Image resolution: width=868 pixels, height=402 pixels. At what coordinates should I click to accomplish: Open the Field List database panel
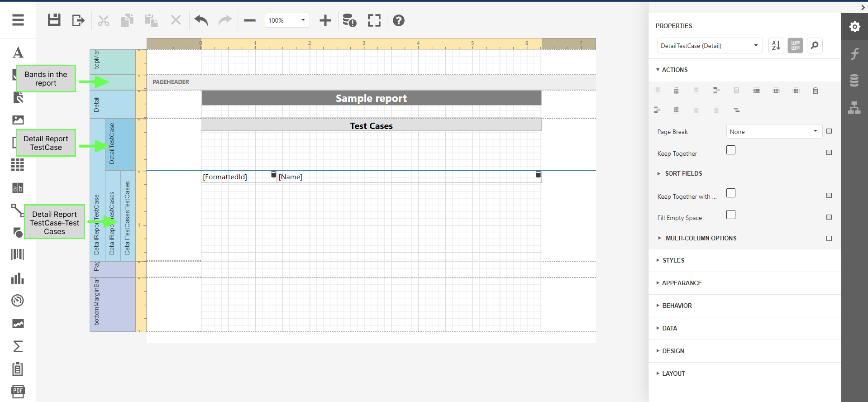click(x=854, y=80)
